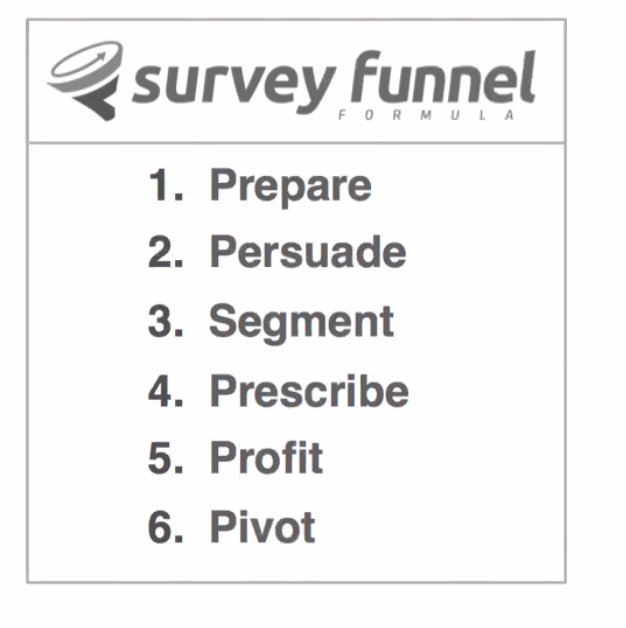The height and width of the screenshot is (628, 626).
Task: Select the Segment step
Action: 302,323
